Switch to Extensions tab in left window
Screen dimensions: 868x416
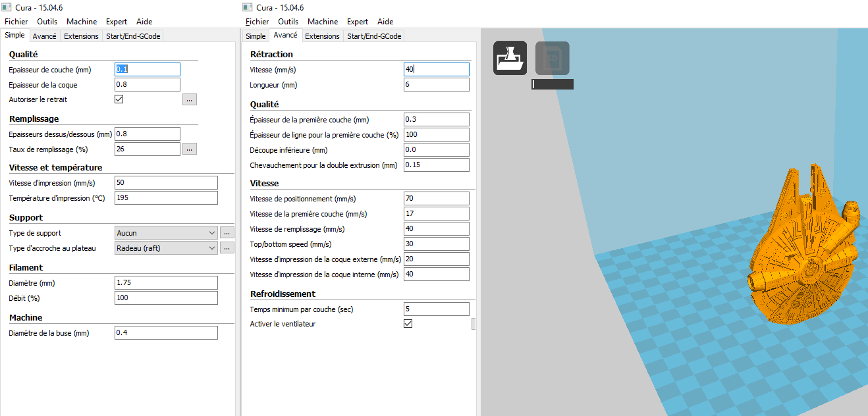pos(81,36)
